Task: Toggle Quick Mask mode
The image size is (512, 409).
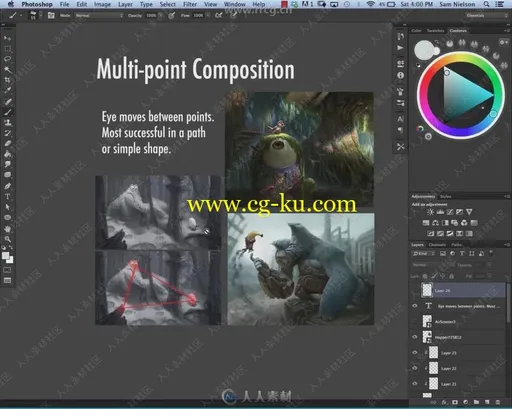Action: [x=7, y=270]
